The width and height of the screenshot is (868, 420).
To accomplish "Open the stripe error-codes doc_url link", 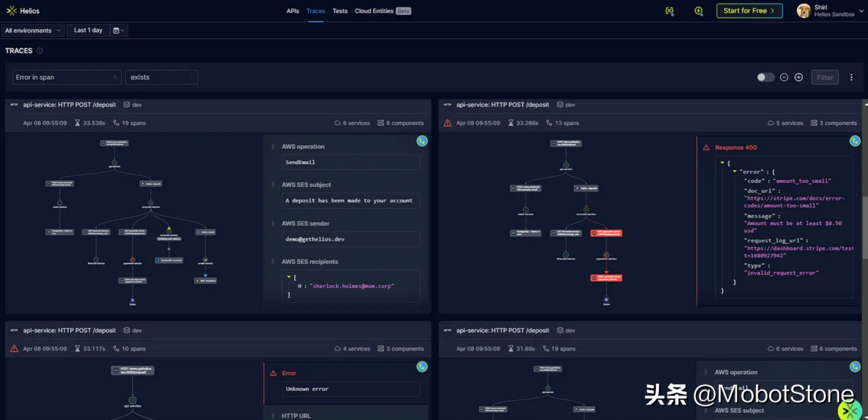I will (794, 202).
